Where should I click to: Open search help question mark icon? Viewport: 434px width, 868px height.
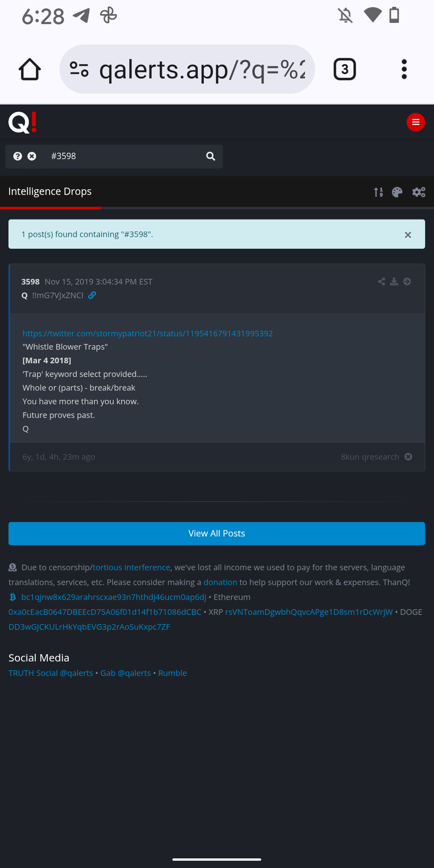click(x=18, y=156)
